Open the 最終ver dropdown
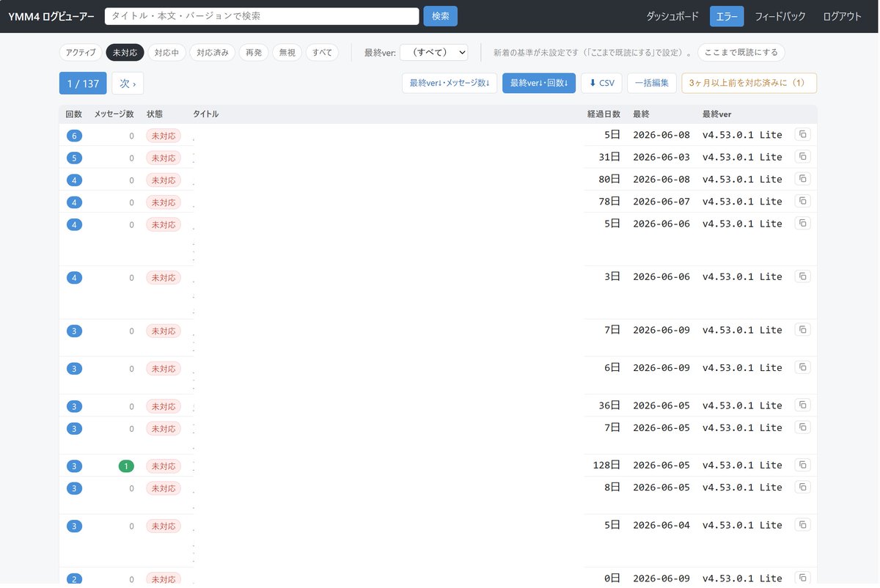This screenshot has height=588, width=880. click(433, 53)
